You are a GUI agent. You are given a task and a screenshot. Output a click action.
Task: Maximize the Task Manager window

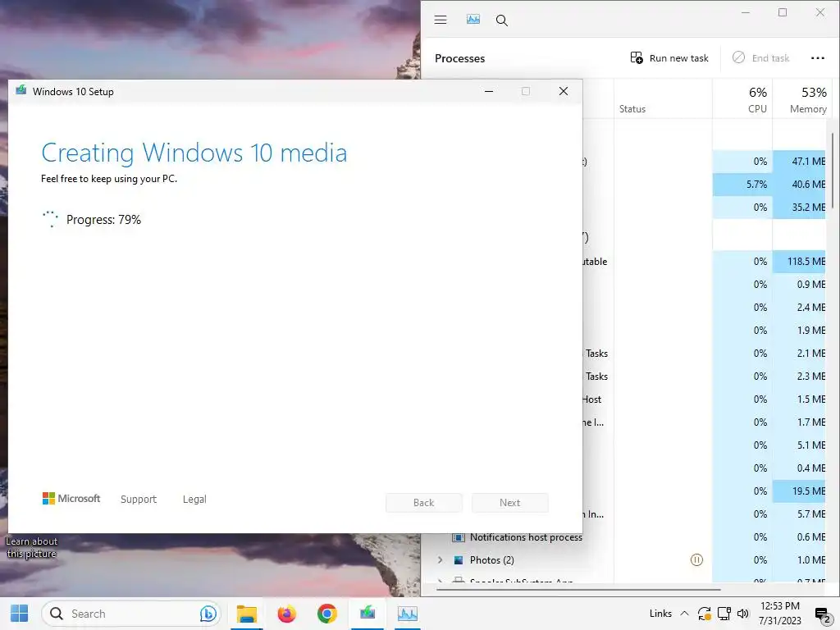(x=783, y=12)
